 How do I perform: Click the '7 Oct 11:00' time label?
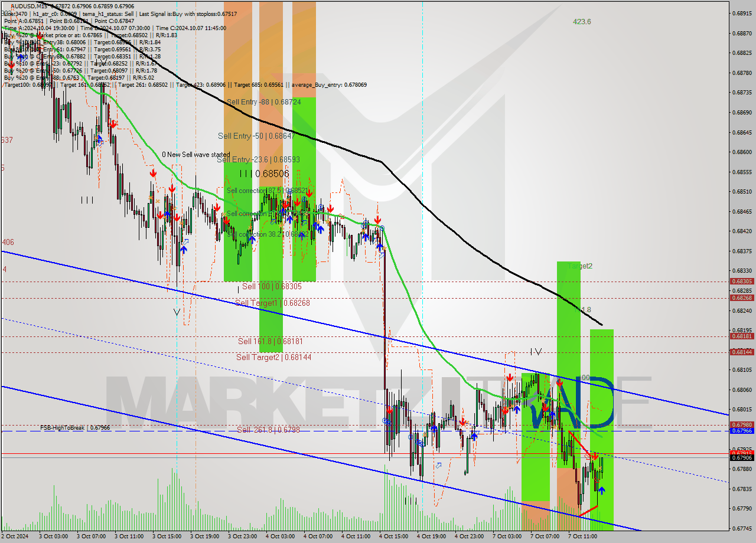coord(582,537)
